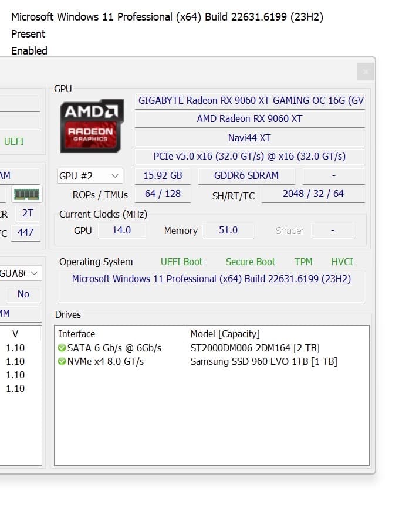Click the Secure Boot status label

(251, 262)
